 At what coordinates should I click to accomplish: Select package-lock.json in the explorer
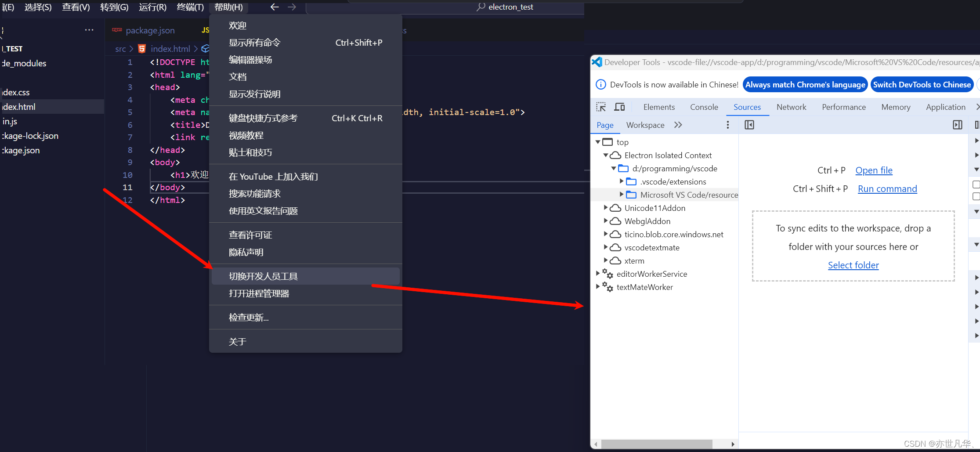[x=52, y=136]
